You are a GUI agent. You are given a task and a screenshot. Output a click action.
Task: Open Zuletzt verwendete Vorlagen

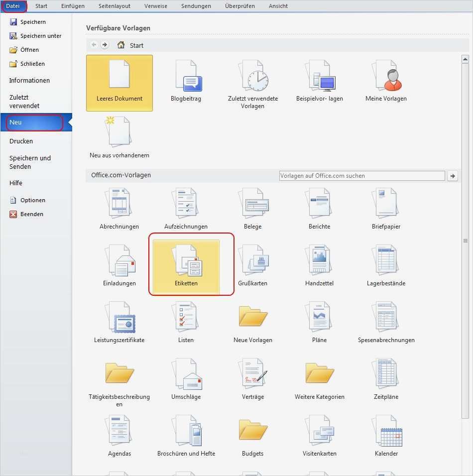click(x=252, y=82)
